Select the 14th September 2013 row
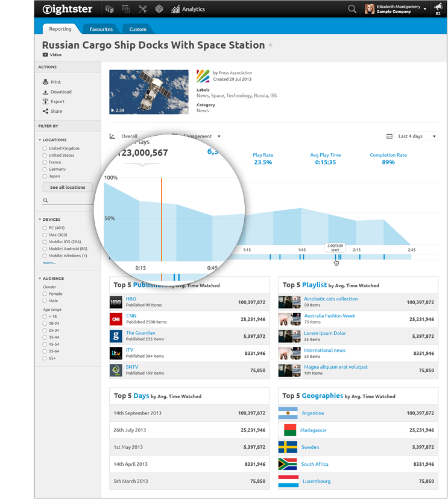 pos(189,413)
